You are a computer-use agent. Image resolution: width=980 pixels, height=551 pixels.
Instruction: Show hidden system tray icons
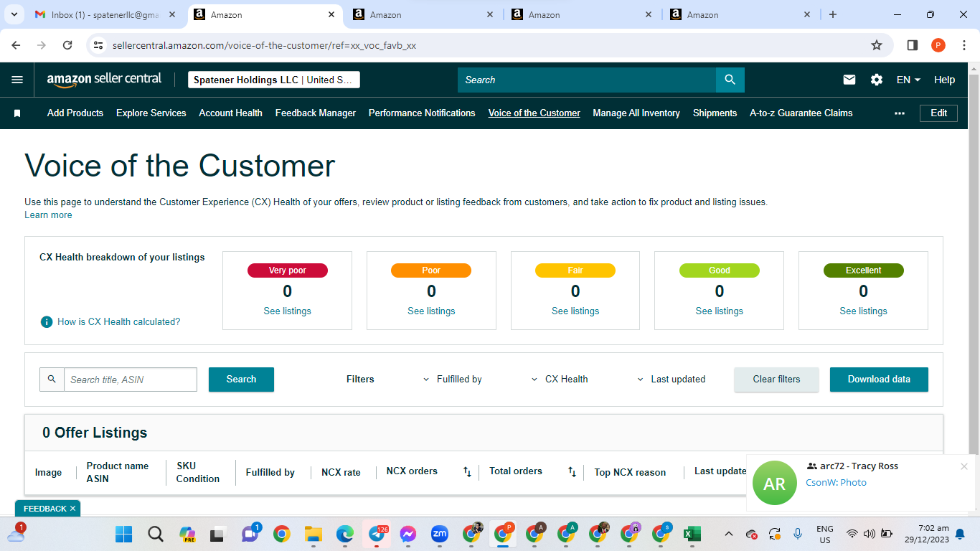[729, 534]
